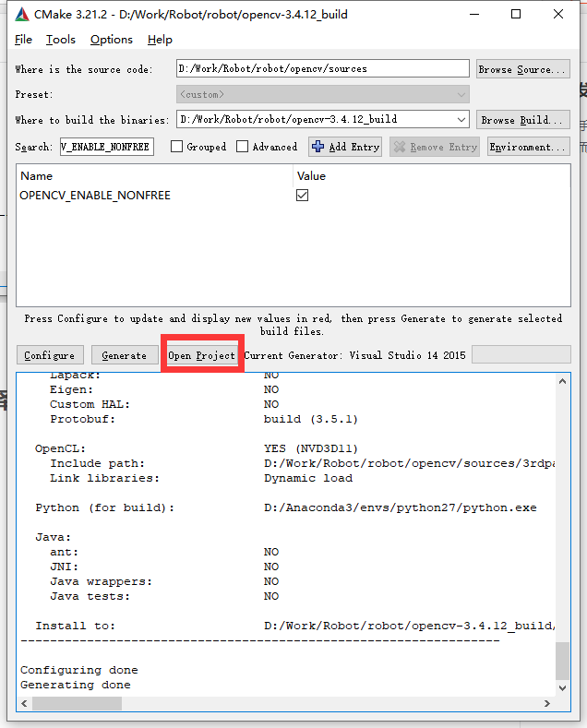Click 'Current Generator: Visual Studio 14 2015' text
Image resolution: width=587 pixels, height=728 pixels.
(354, 355)
